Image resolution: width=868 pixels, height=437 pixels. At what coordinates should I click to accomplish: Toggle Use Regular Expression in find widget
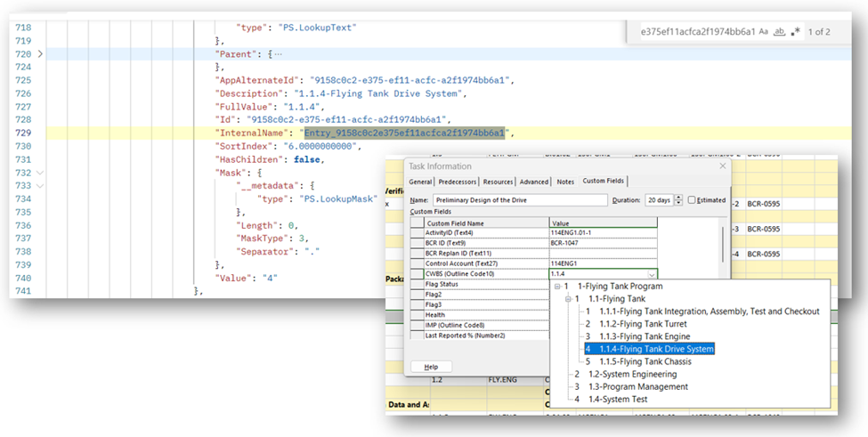[x=796, y=31]
